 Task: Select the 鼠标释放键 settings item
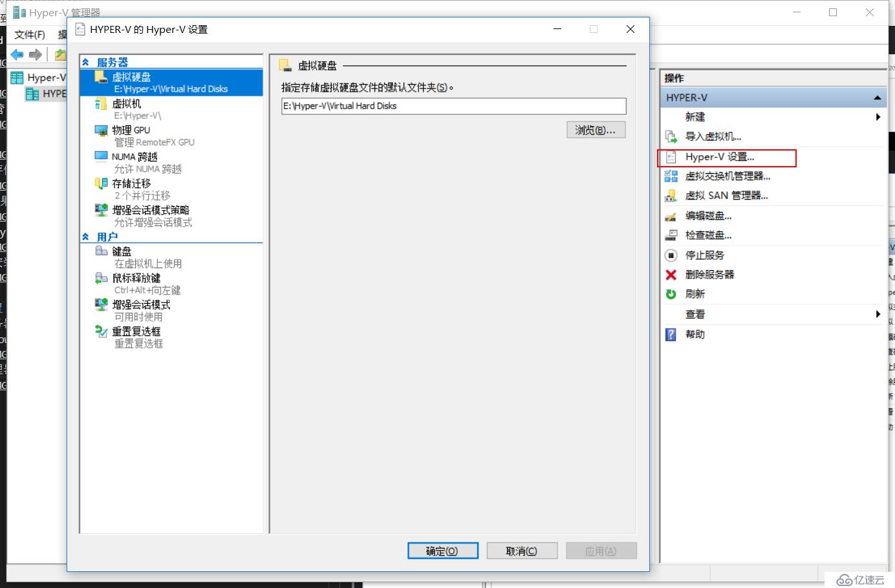(171, 284)
